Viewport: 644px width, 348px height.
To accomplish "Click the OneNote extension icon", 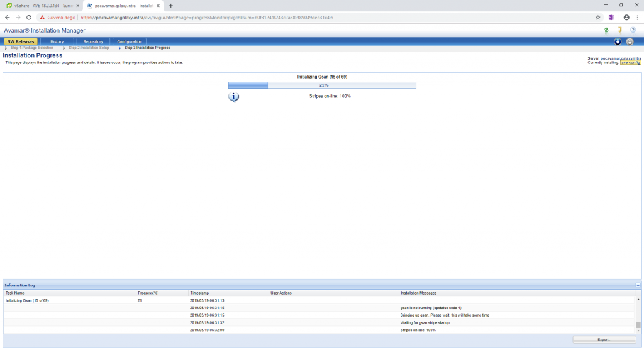I will click(x=611, y=18).
